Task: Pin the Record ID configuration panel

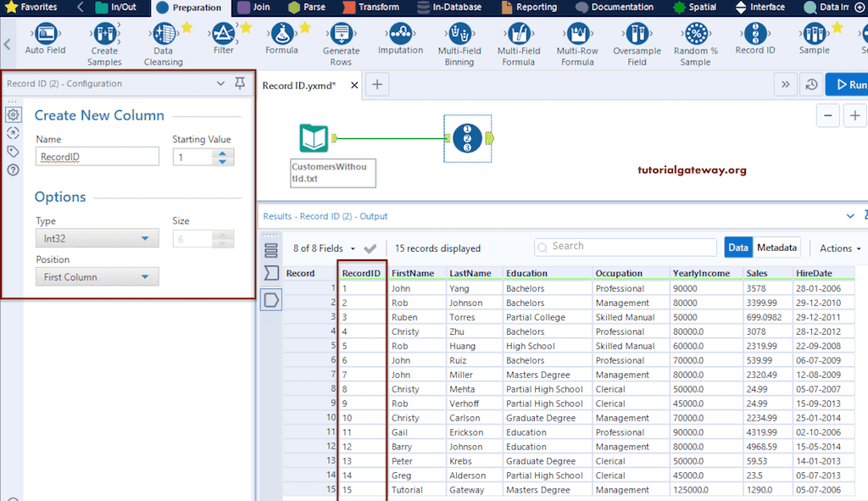Action: point(240,83)
